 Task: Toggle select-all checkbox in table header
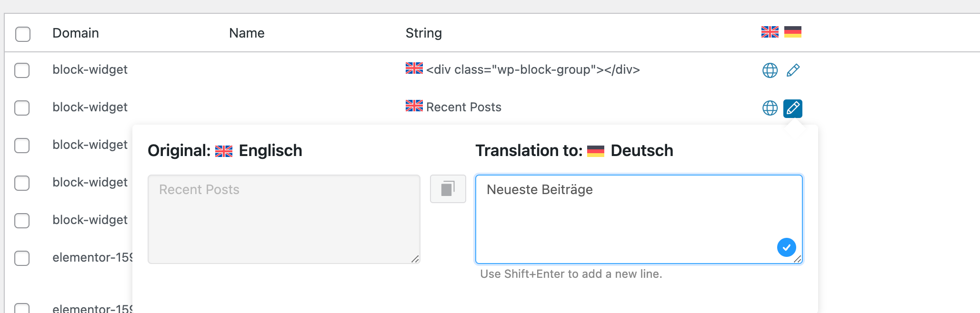[x=23, y=34]
